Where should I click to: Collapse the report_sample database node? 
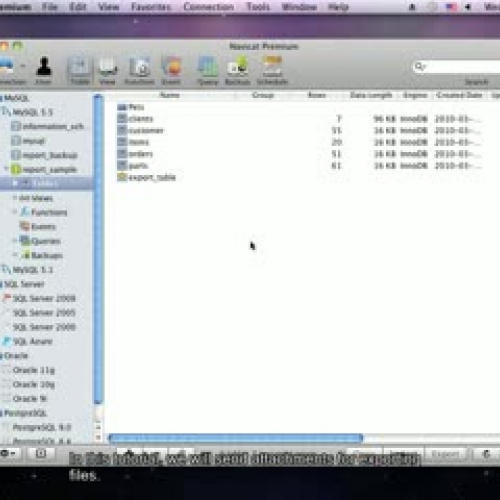(6, 169)
